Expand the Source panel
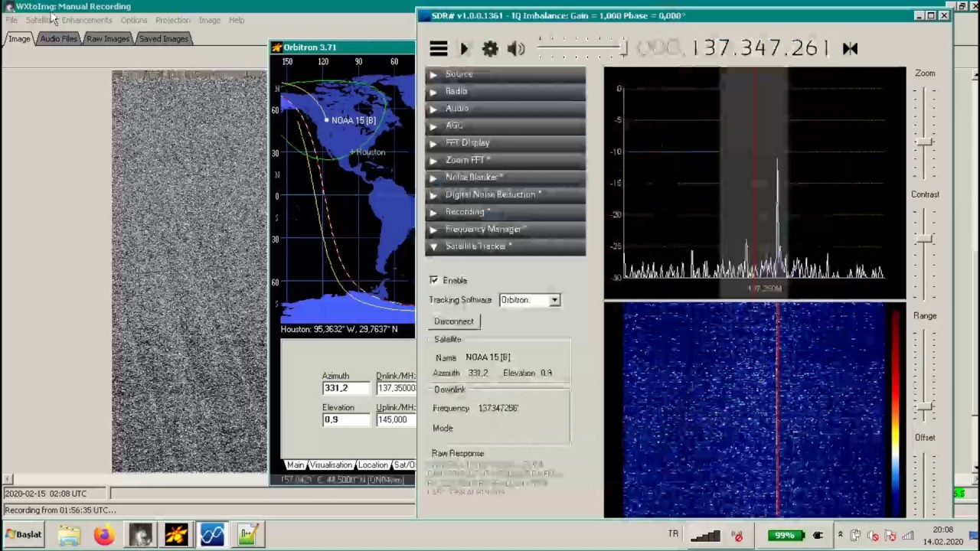 point(505,74)
